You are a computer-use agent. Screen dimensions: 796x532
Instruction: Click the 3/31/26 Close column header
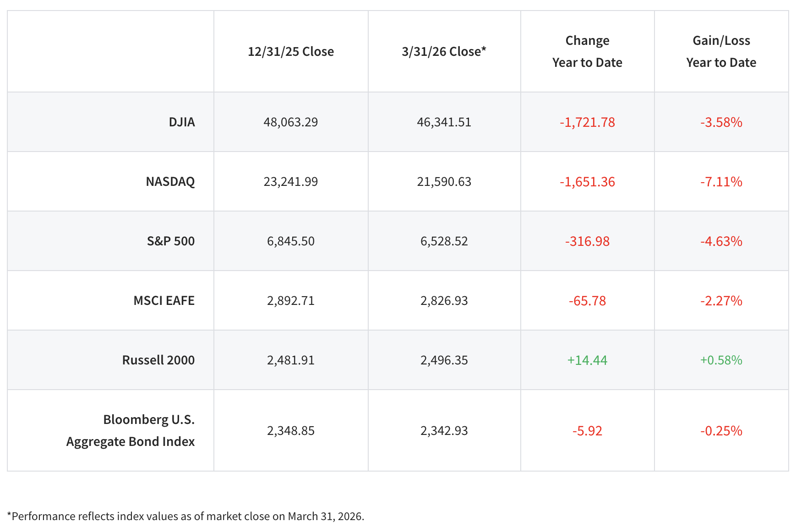[443, 52]
